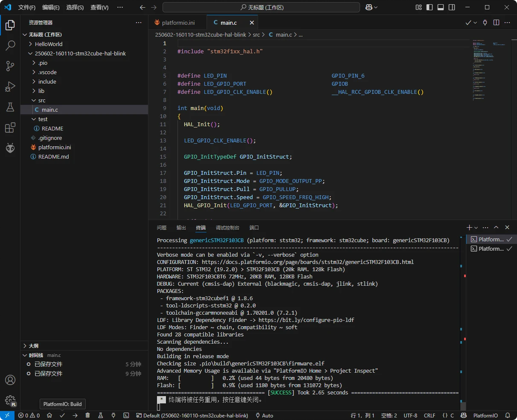Image resolution: width=517 pixels, height=420 pixels.
Task: Click the PlatformIO Clean trash icon
Action: (88, 415)
